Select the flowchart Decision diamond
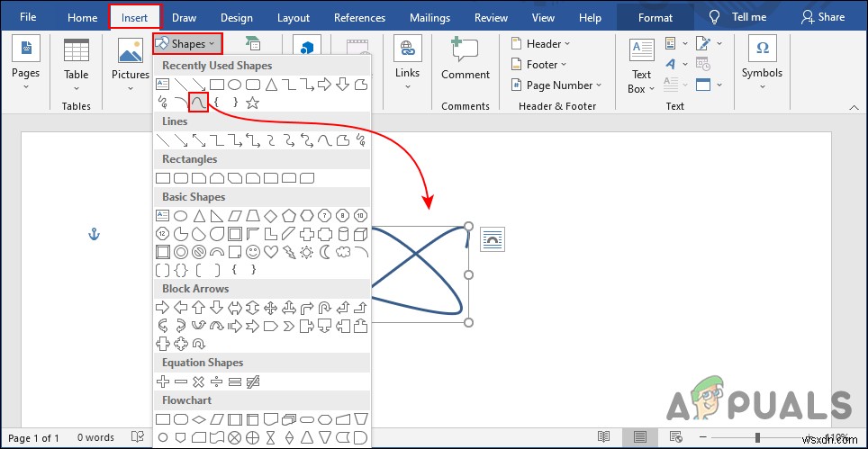The width and height of the screenshot is (868, 449). coord(199,418)
